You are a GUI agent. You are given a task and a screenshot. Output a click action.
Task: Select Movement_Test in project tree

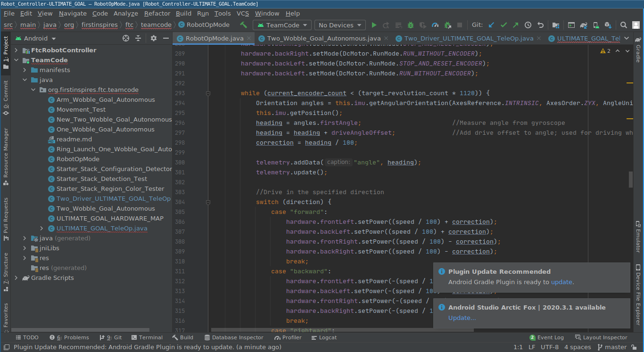point(81,109)
